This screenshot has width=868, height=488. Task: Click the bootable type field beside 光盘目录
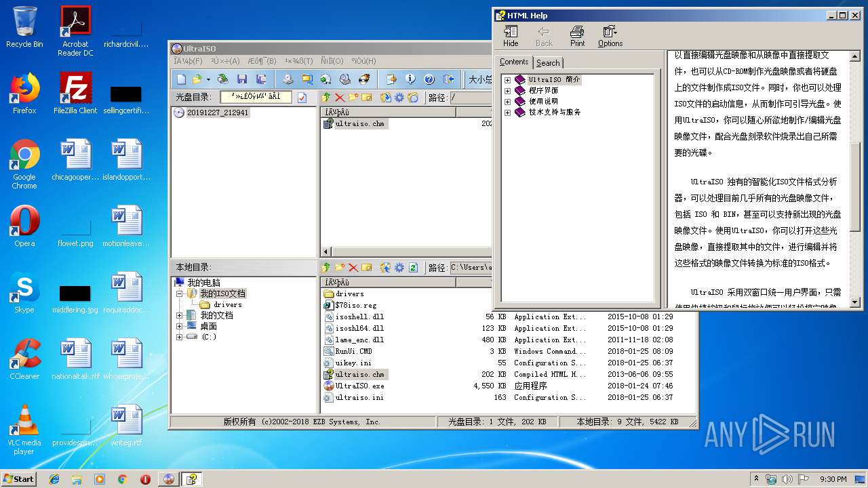(x=256, y=98)
